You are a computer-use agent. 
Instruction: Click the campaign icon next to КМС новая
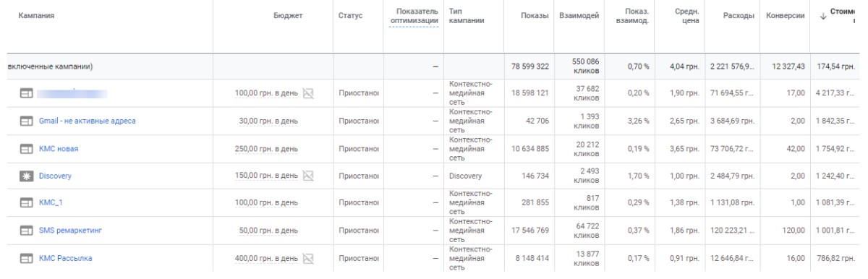pyautogui.click(x=26, y=148)
